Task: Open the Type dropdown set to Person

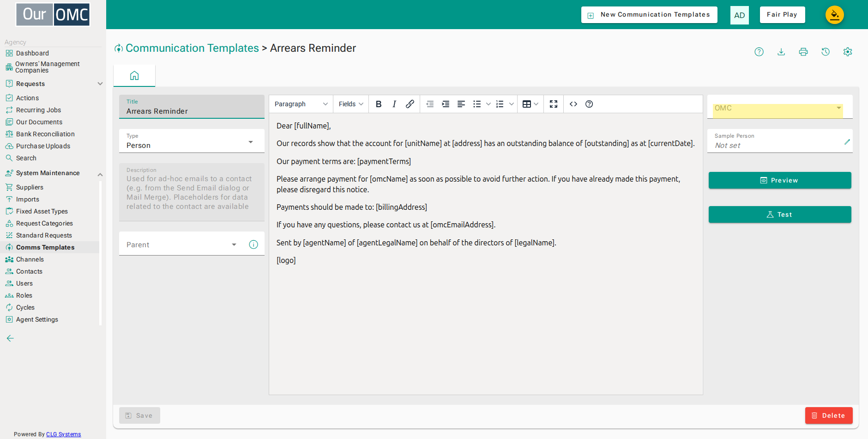Action: click(192, 141)
